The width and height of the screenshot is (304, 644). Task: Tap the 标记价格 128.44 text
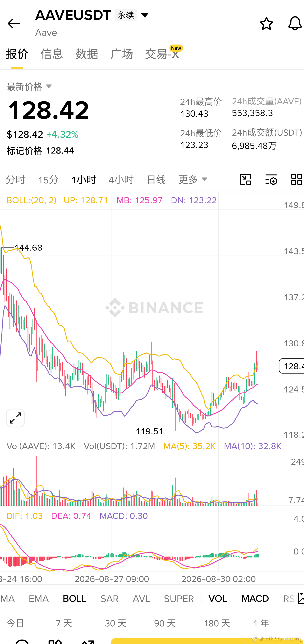[40, 151]
